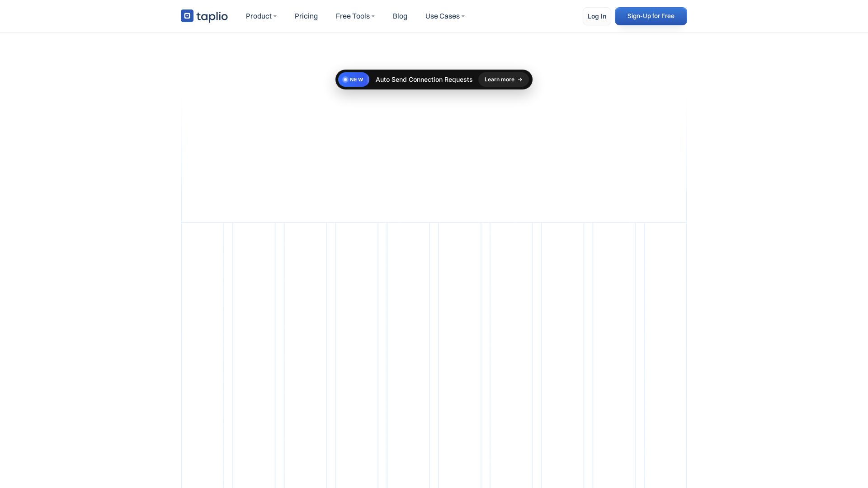Go to the Pricing page

306,16
